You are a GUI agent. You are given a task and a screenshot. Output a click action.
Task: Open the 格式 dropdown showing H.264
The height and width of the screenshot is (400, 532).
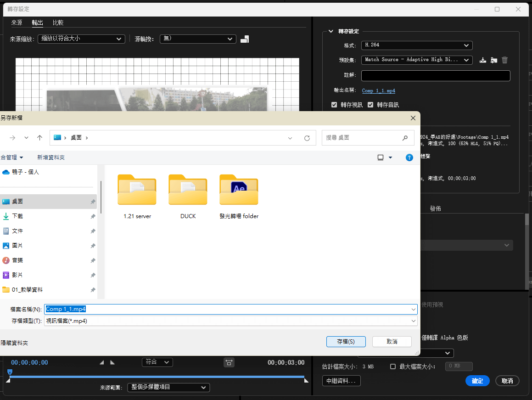click(x=416, y=45)
